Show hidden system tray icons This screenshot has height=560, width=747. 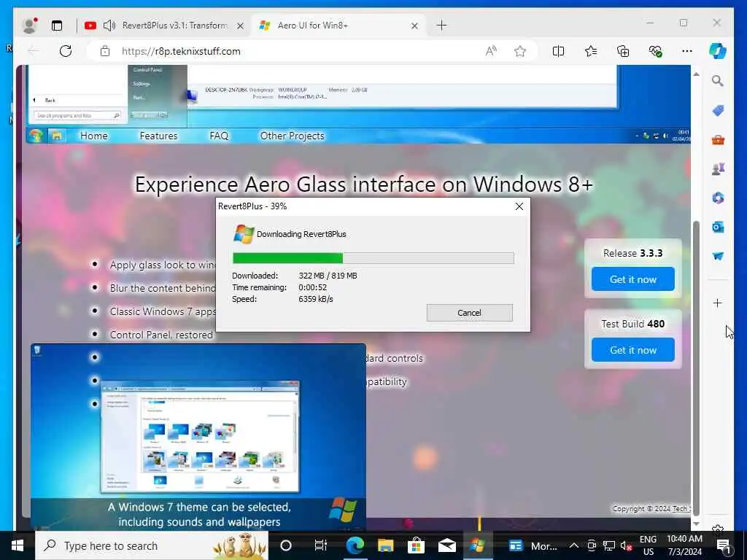pos(573,545)
